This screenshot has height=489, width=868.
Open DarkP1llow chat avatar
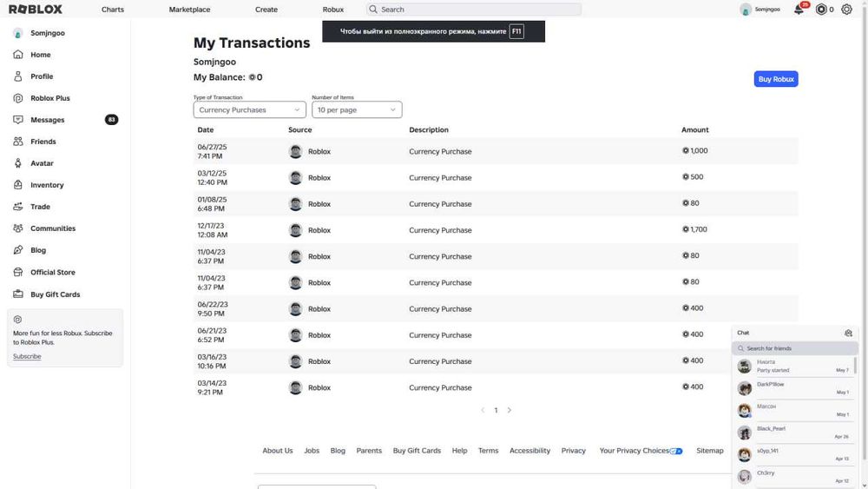(745, 388)
